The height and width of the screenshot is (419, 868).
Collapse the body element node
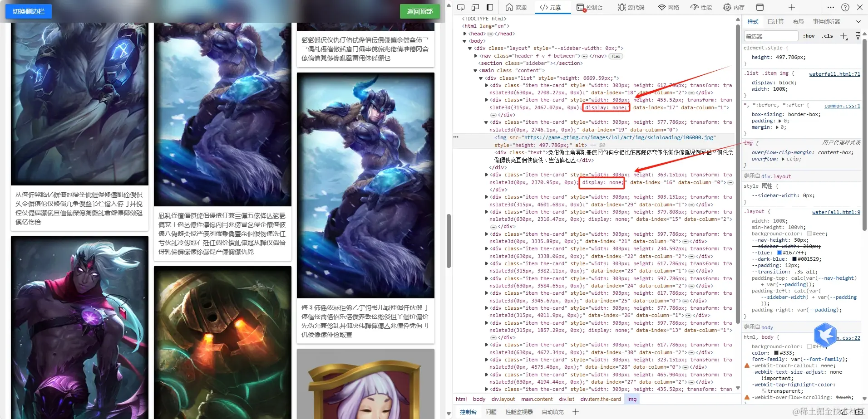pos(465,41)
